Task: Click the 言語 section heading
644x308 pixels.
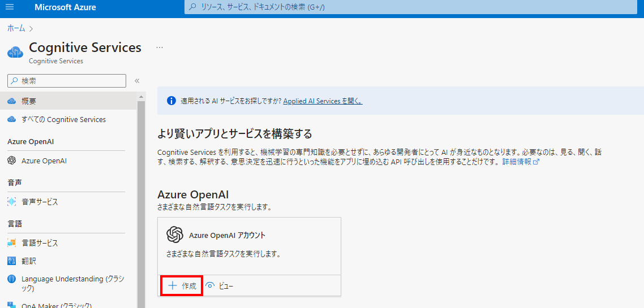Action: click(14, 224)
